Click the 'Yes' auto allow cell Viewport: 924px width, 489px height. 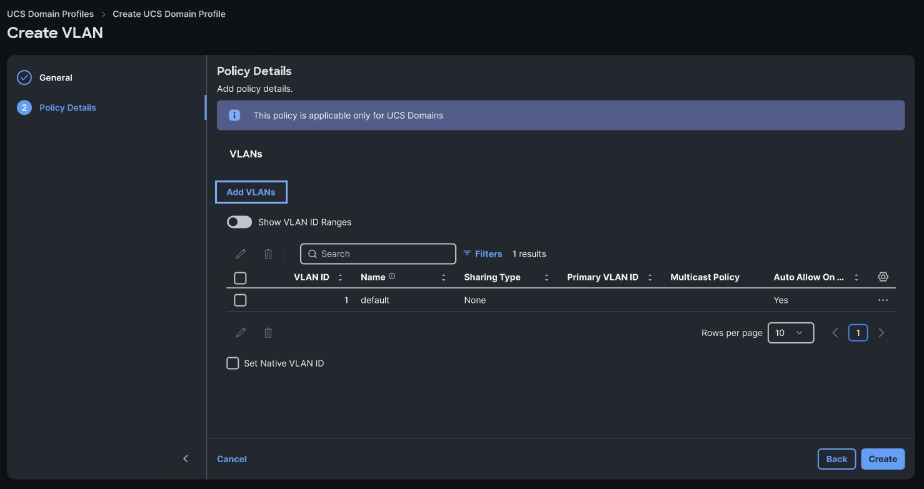pyautogui.click(x=781, y=300)
